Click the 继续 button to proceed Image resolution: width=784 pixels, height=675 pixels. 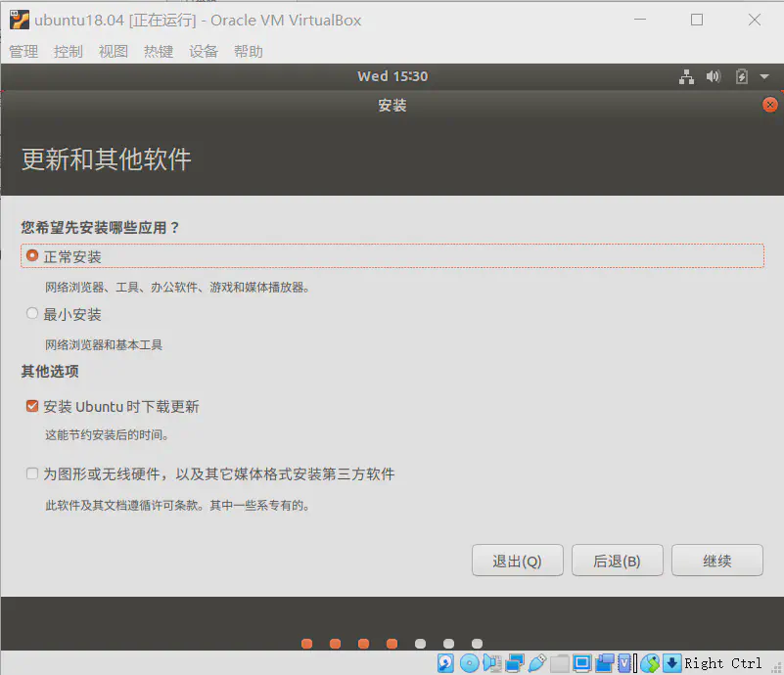[x=716, y=560]
